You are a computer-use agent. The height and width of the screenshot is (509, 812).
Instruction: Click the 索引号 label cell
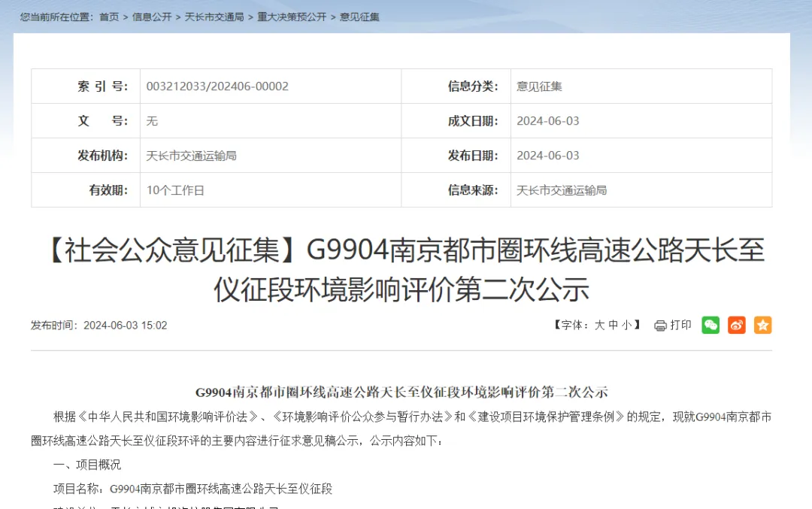pos(86,86)
